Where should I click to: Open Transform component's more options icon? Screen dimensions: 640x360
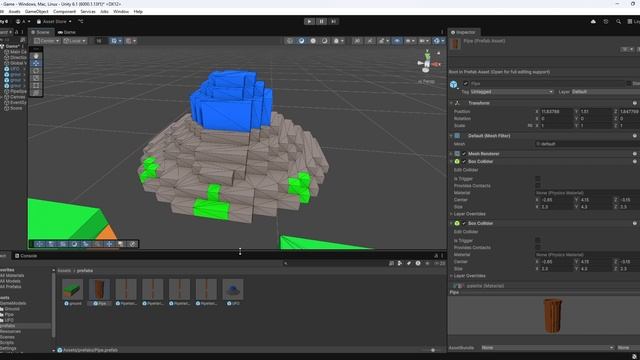pos(635,103)
